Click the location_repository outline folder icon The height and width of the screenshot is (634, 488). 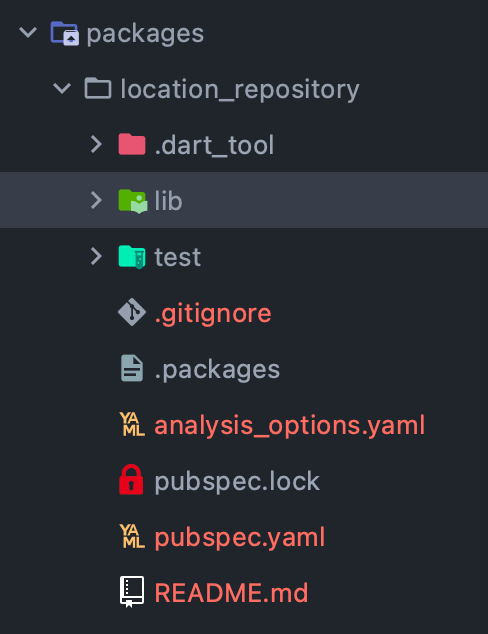tap(97, 88)
